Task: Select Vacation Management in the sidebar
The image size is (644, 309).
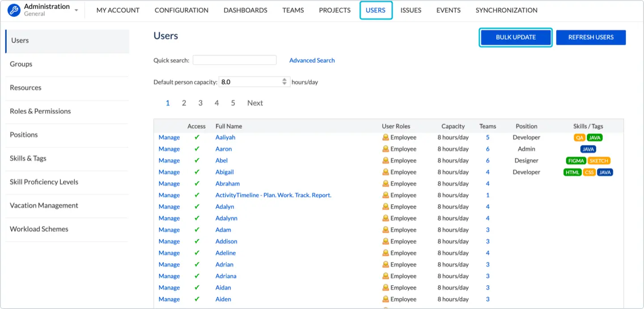Action: click(44, 205)
